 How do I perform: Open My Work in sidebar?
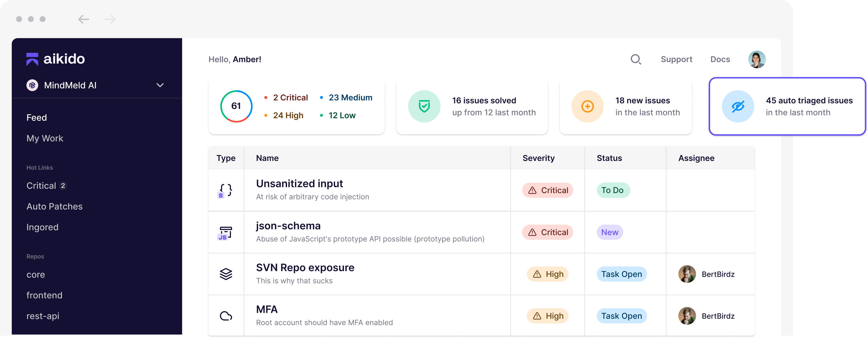pyautogui.click(x=45, y=138)
